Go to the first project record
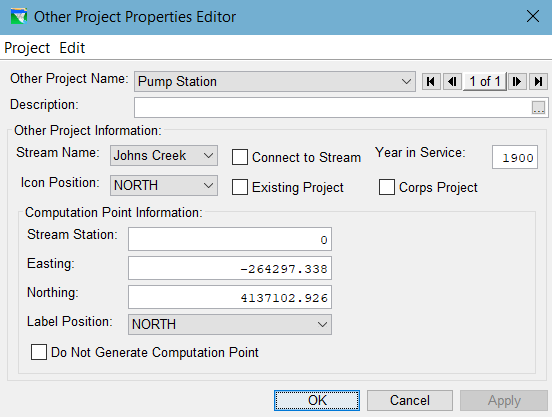552x417 pixels. tap(431, 82)
